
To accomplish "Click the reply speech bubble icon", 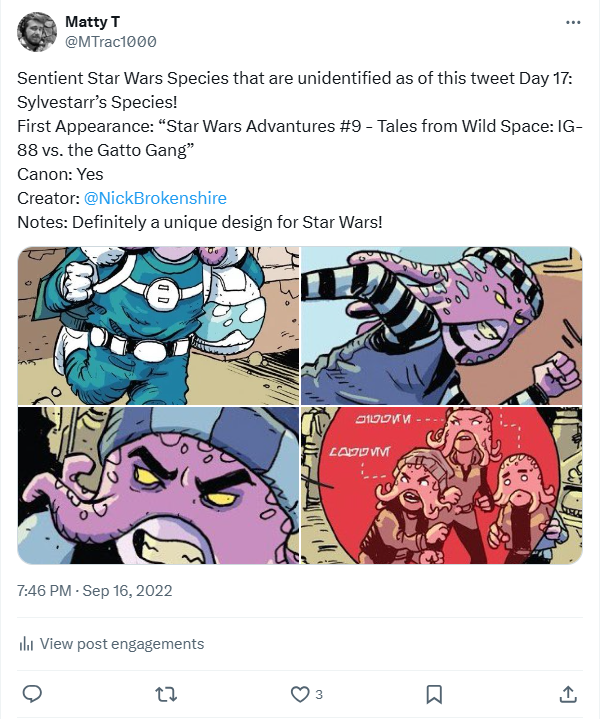I will (x=32, y=693).
